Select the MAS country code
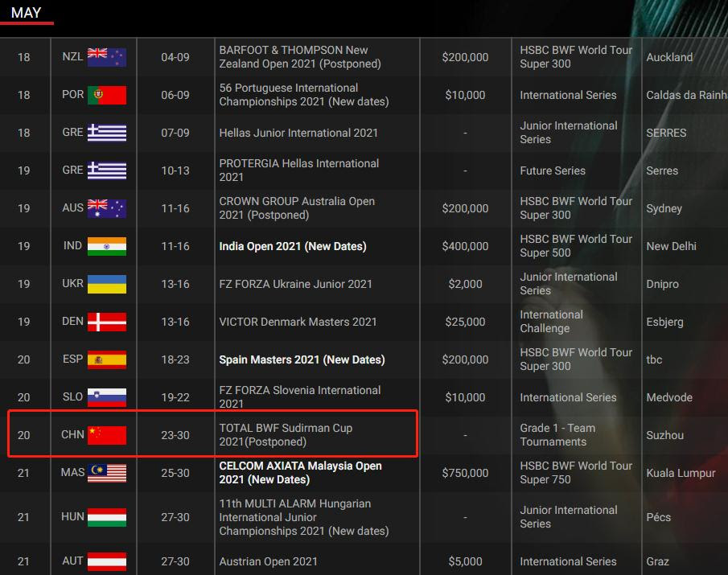The width and height of the screenshot is (728, 575). coord(73,472)
